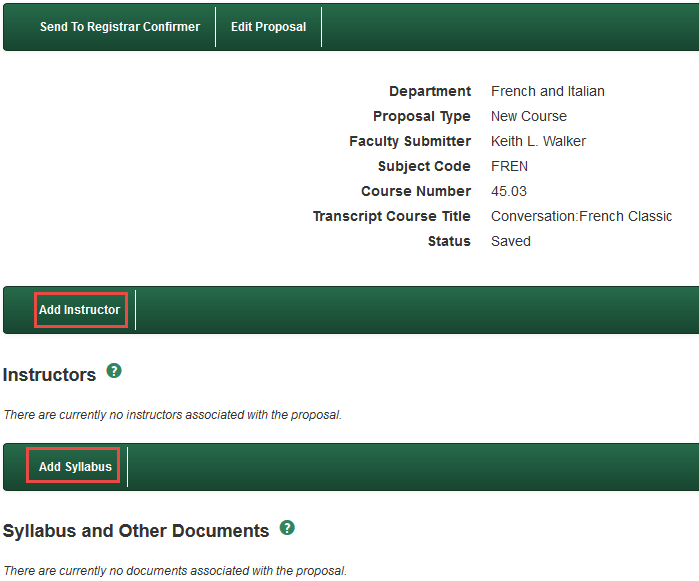Click the Saved status value
The height and width of the screenshot is (581, 699).
[510, 241]
